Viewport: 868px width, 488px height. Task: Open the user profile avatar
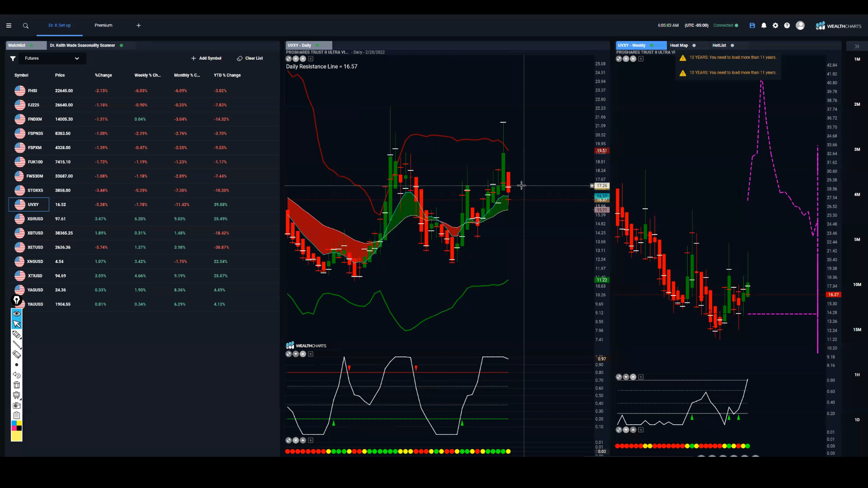click(800, 26)
